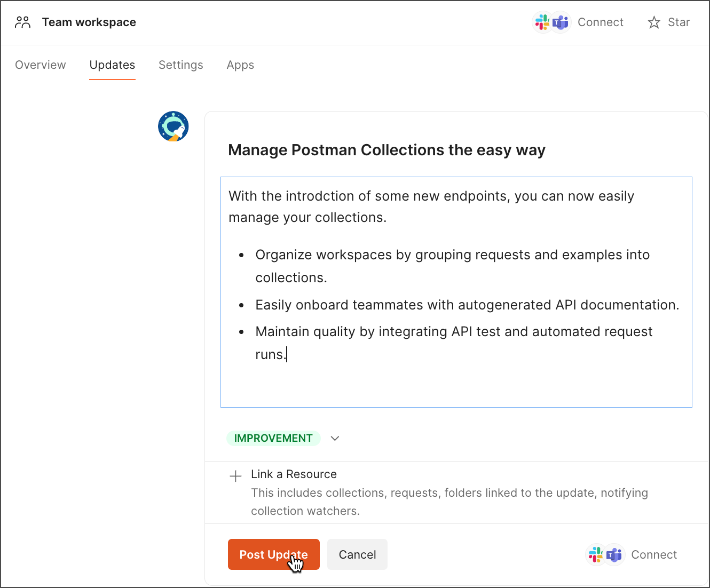The image size is (710, 588).
Task: Click the Slack icon in the header
Action: click(541, 22)
